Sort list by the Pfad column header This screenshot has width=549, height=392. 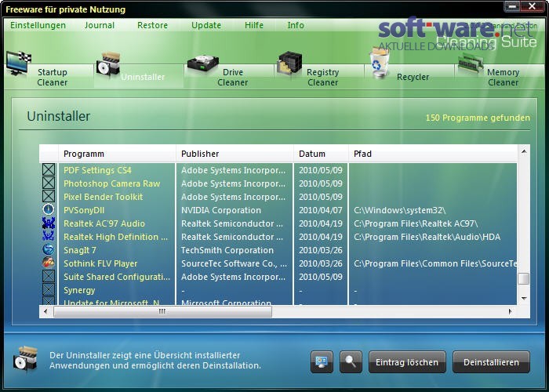(x=433, y=154)
